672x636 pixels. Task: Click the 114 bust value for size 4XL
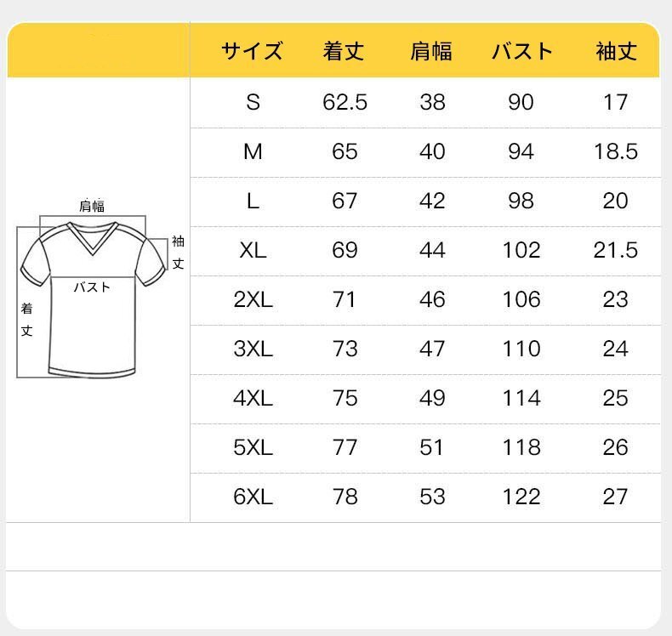click(521, 399)
